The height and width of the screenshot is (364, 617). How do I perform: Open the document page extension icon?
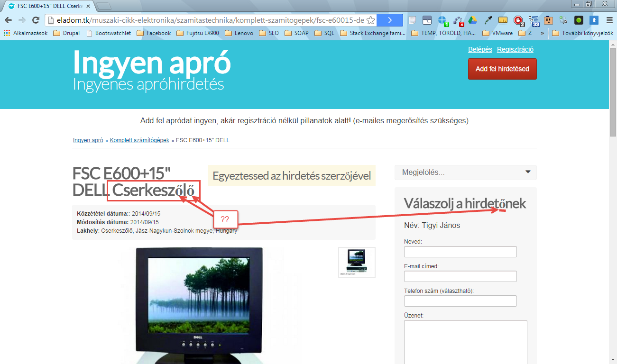(x=413, y=20)
